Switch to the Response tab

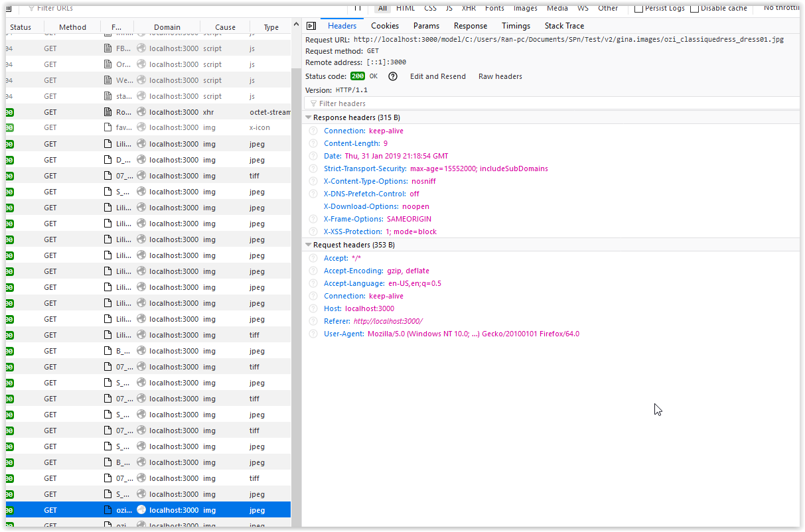coord(471,26)
